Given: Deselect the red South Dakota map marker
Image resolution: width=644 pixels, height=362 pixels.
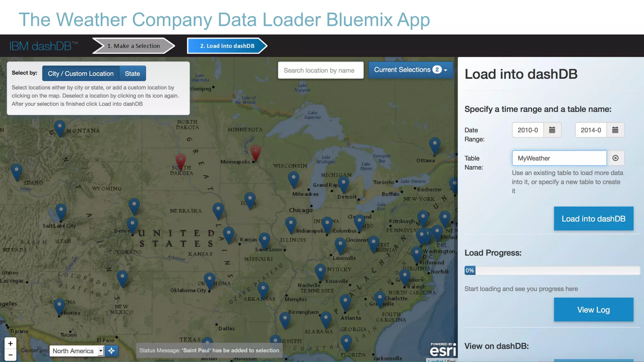Looking at the screenshot, I should pyautogui.click(x=180, y=162).
